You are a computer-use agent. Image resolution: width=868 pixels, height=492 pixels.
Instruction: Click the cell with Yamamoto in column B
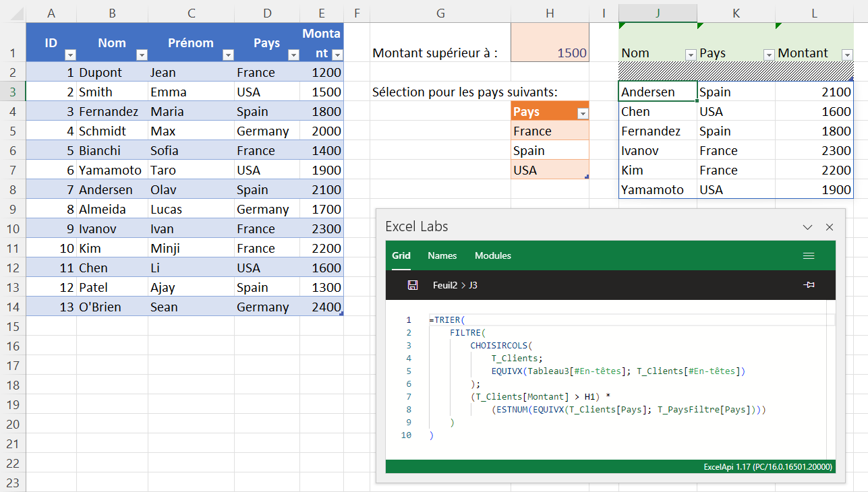pyautogui.click(x=112, y=170)
